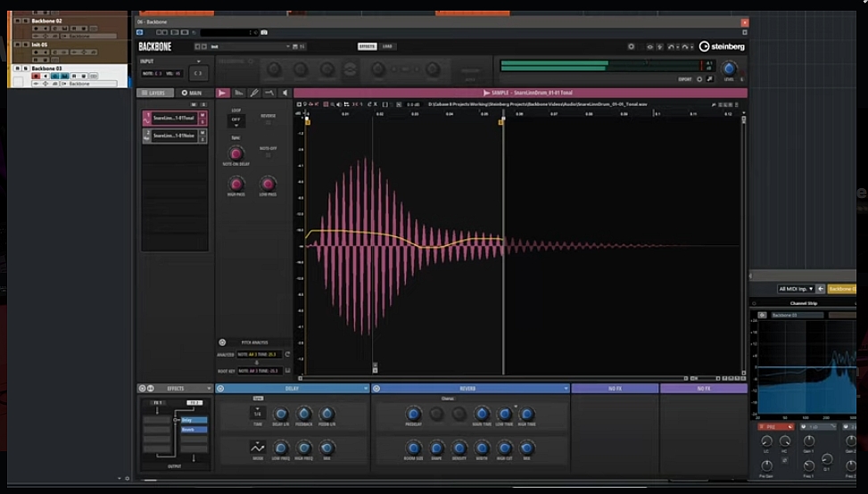868x494 pixels.
Task: Expand the Effects header dropdown arrow
Action: point(209,389)
